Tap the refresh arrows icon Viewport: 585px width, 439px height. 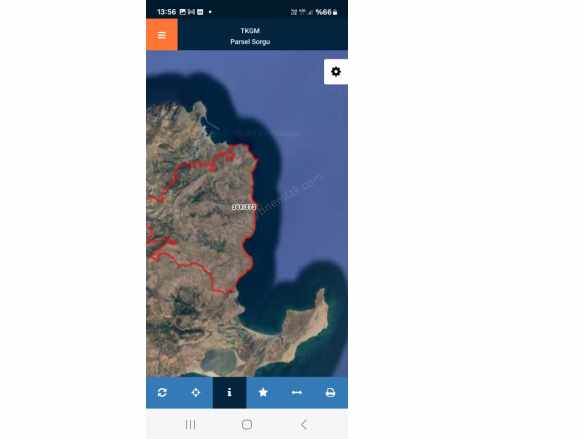[162, 392]
